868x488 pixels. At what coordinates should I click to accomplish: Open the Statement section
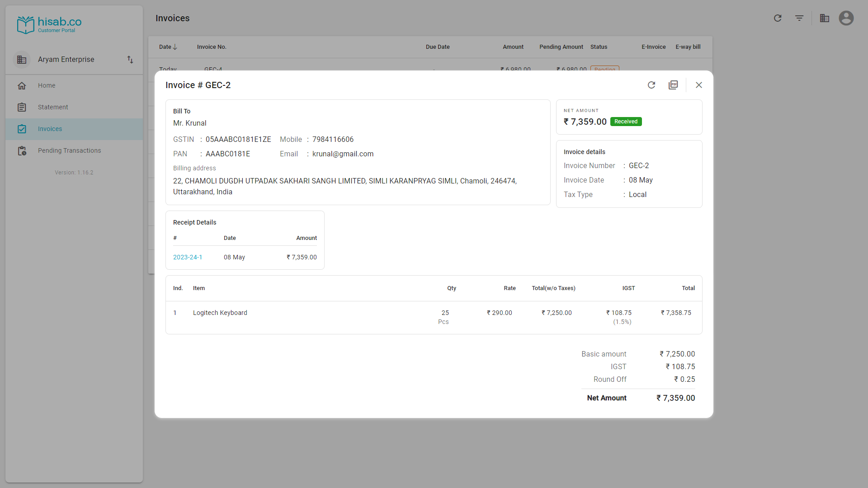click(53, 107)
